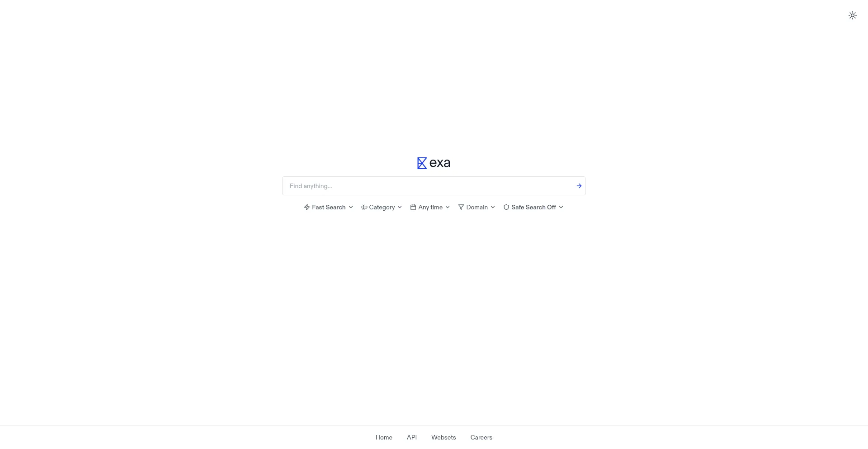Open the Home footer link

[384, 437]
